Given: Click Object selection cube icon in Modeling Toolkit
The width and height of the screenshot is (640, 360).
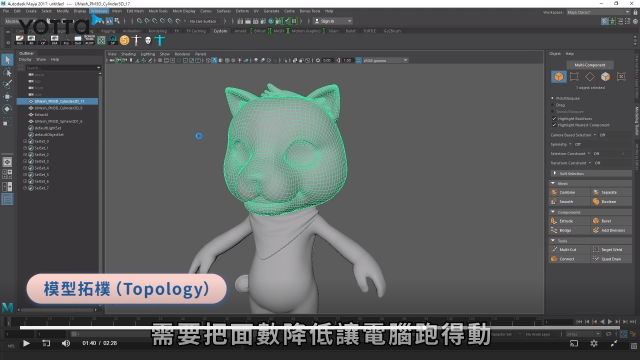Looking at the screenshot, I should (558, 76).
